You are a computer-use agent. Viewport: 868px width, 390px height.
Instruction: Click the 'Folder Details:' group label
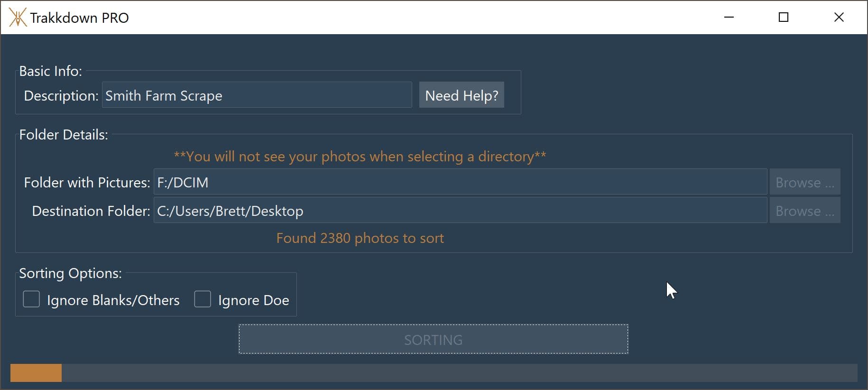tap(64, 135)
